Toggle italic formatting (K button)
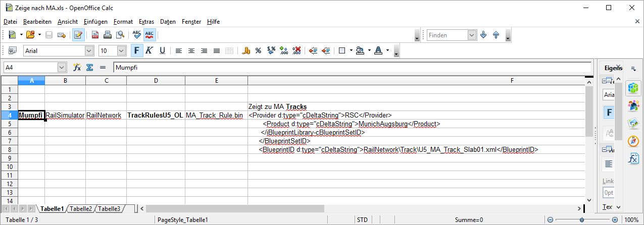Screen dimensions: 644x225 (x=149, y=50)
